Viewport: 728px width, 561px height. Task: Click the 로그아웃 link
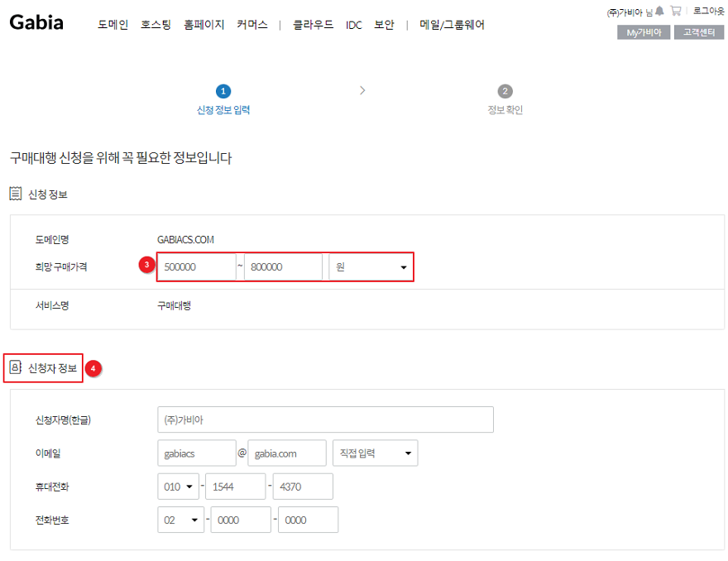coord(708,11)
